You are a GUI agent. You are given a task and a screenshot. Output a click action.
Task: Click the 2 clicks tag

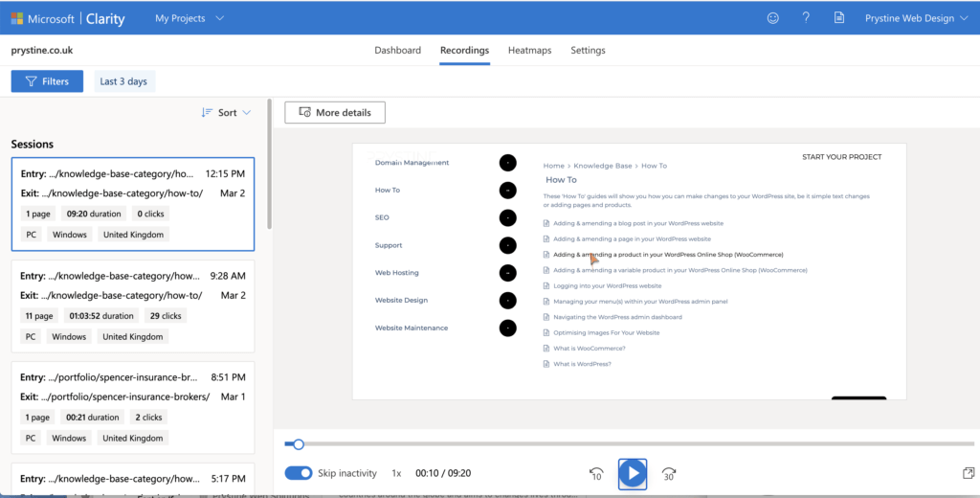(x=148, y=418)
